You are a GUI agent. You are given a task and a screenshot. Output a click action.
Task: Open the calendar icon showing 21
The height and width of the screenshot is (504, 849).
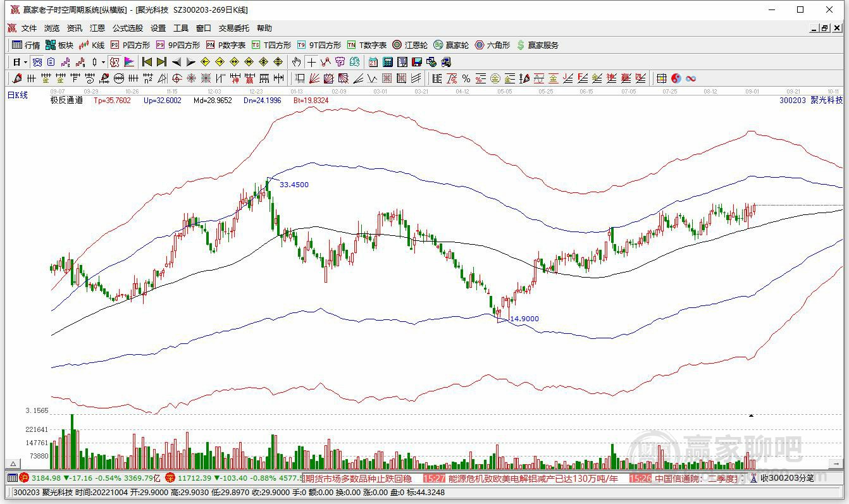click(373, 62)
